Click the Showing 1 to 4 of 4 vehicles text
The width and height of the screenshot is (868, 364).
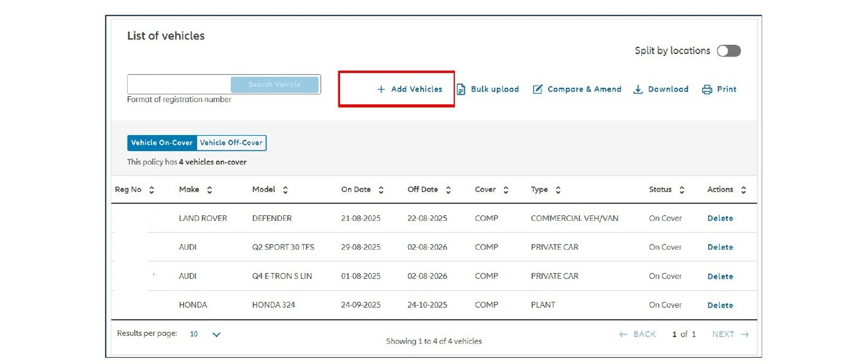(x=434, y=341)
